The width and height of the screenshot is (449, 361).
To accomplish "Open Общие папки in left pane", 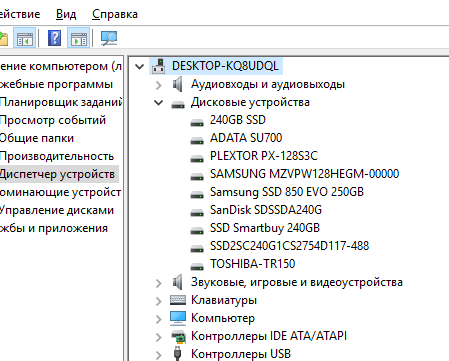I will [x=37, y=138].
